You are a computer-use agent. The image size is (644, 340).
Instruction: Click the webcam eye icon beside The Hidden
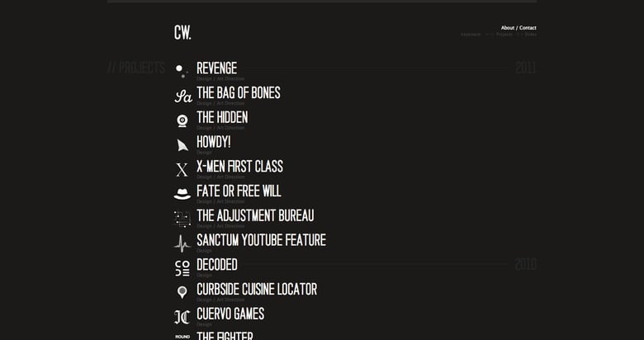(x=182, y=120)
